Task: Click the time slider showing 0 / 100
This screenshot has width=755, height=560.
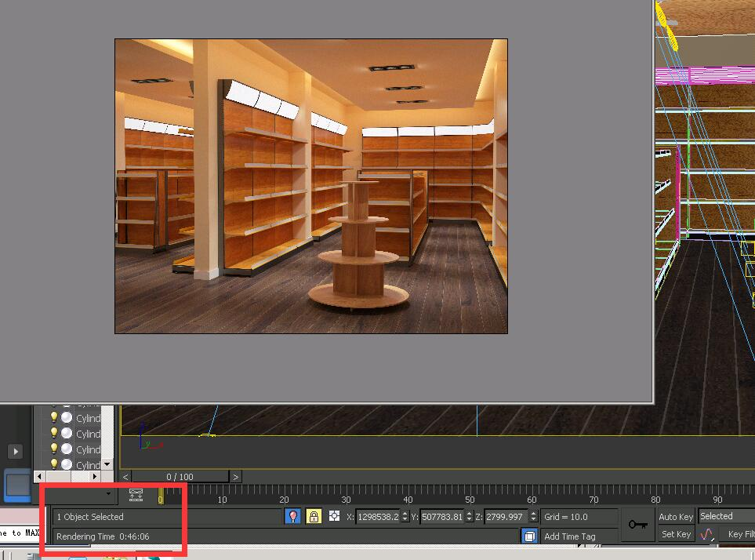Action: click(180, 476)
